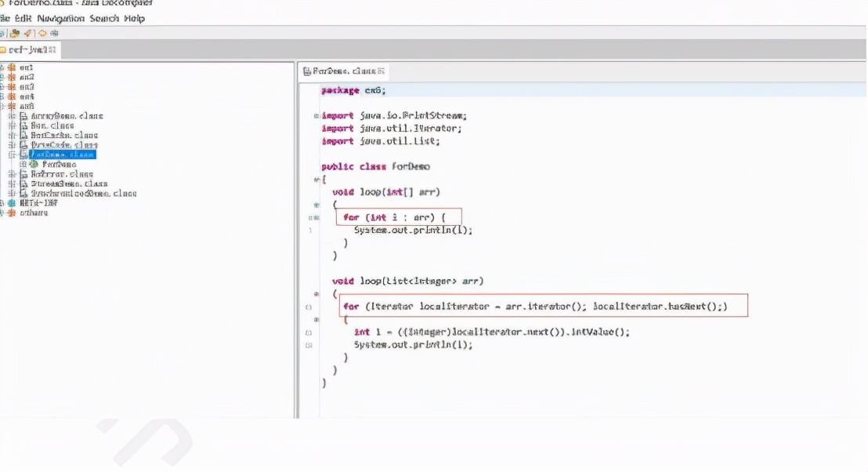Click the ArrayDemo.class file icon
This screenshot has width=868, height=472.
point(24,116)
